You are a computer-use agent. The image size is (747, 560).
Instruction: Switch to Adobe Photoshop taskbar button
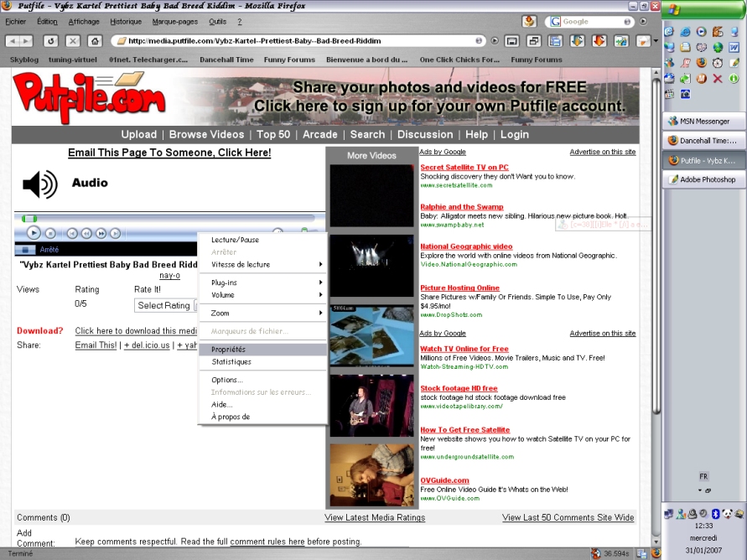[704, 179]
